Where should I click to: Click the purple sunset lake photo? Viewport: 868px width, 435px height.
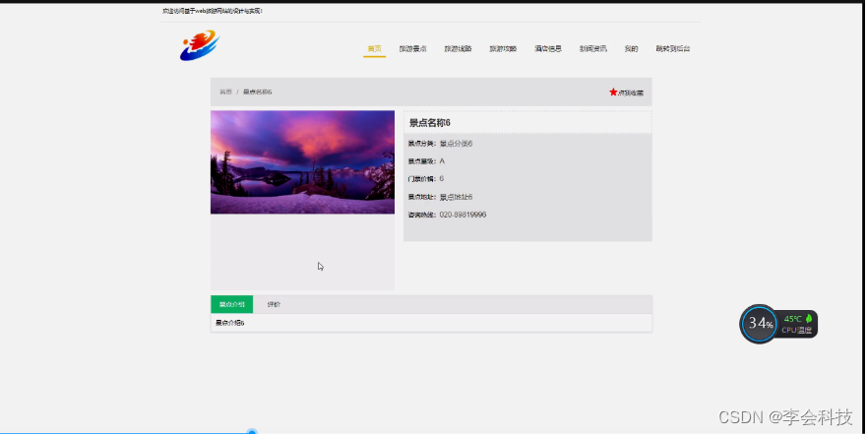302,162
